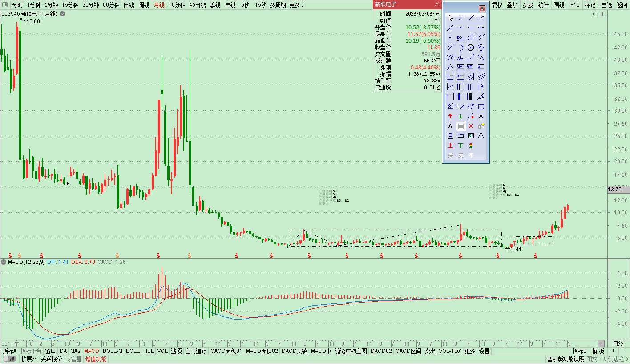The width and height of the screenshot is (630, 364).
Task: Open the 月线 period selector at bottom-right
Action: pos(618,344)
